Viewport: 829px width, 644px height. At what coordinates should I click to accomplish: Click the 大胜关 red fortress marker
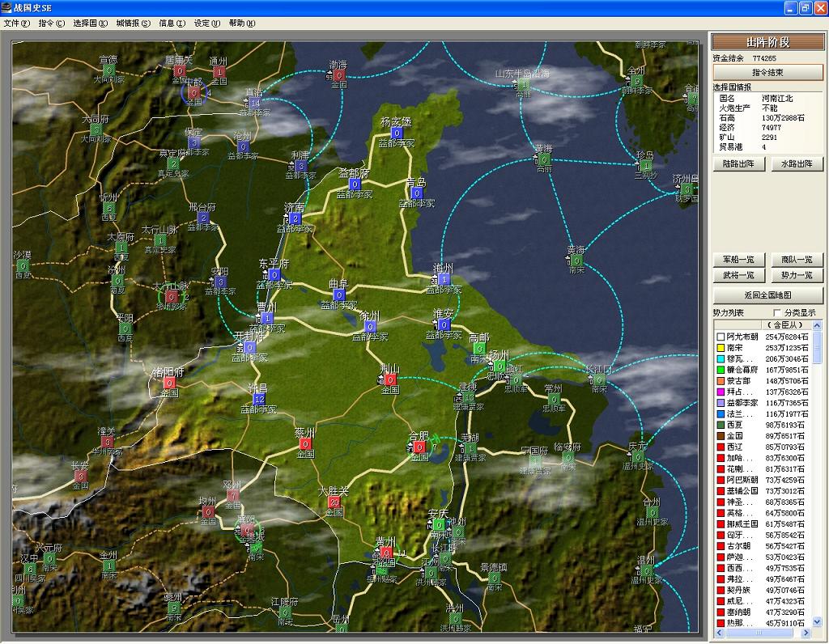tap(334, 502)
